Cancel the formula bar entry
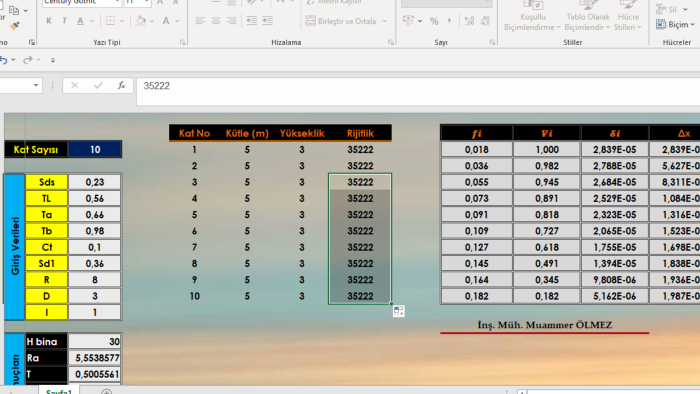This screenshot has height=394, width=700. (x=75, y=85)
